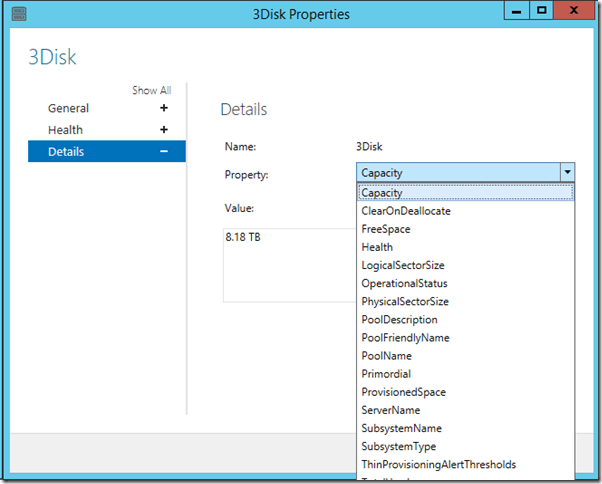Select ProvisionedSpace property

tap(403, 392)
